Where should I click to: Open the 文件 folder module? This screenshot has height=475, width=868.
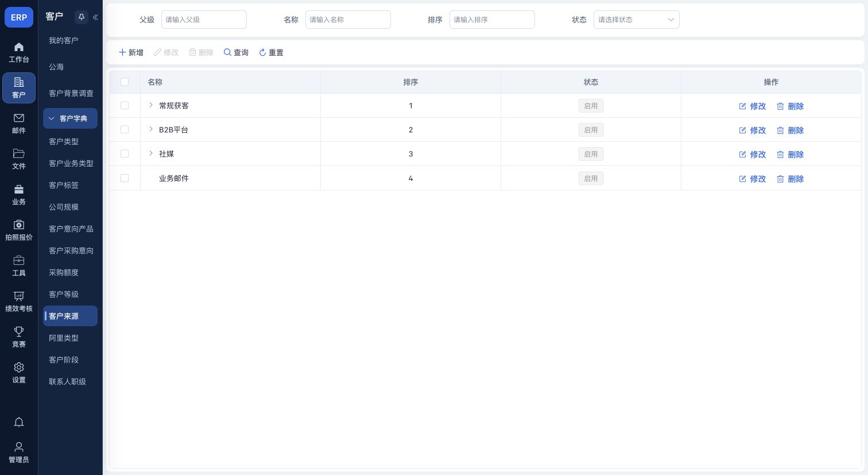coord(19,159)
